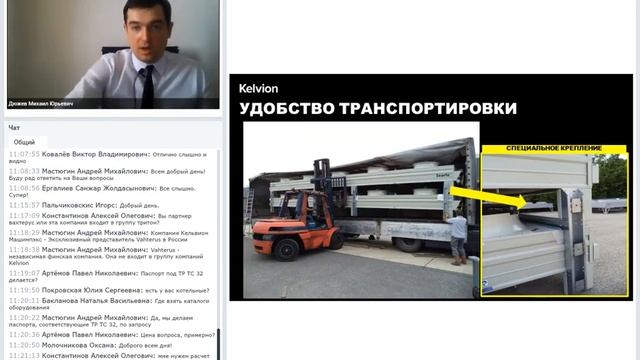Click Молочникова Оксана's "Доброго всем дня!" message

[91, 345]
